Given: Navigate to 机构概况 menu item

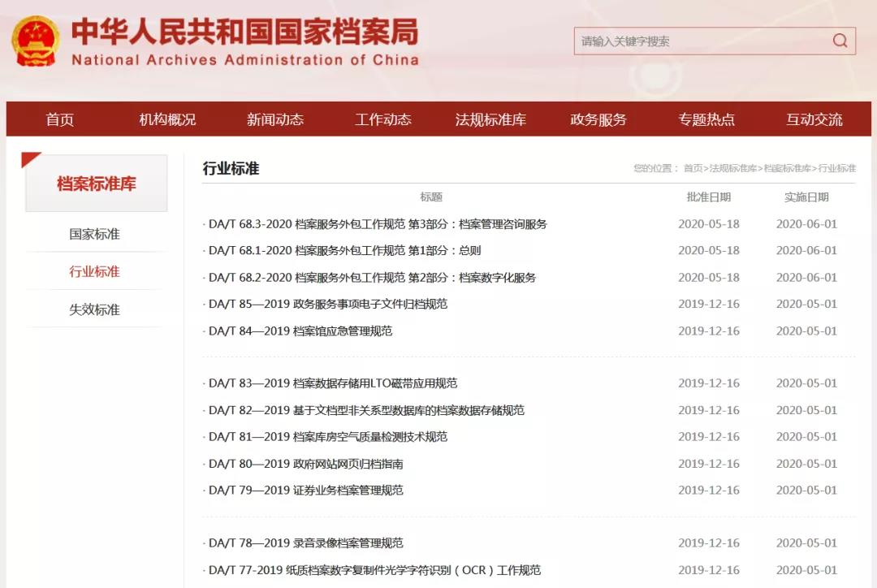Looking at the screenshot, I should click(x=167, y=119).
